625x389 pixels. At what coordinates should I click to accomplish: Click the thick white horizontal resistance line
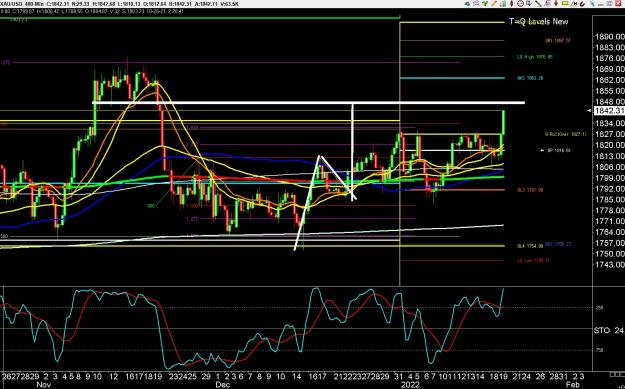click(x=309, y=103)
